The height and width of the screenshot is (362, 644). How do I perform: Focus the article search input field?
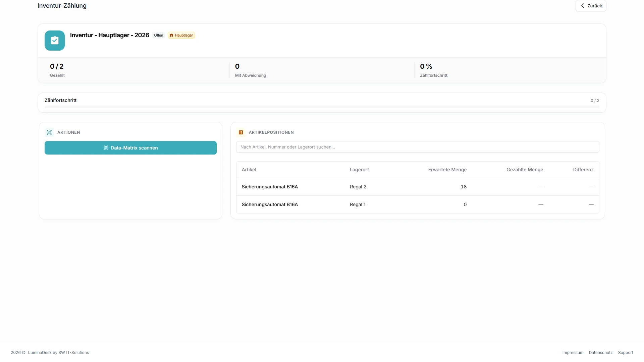tap(418, 147)
